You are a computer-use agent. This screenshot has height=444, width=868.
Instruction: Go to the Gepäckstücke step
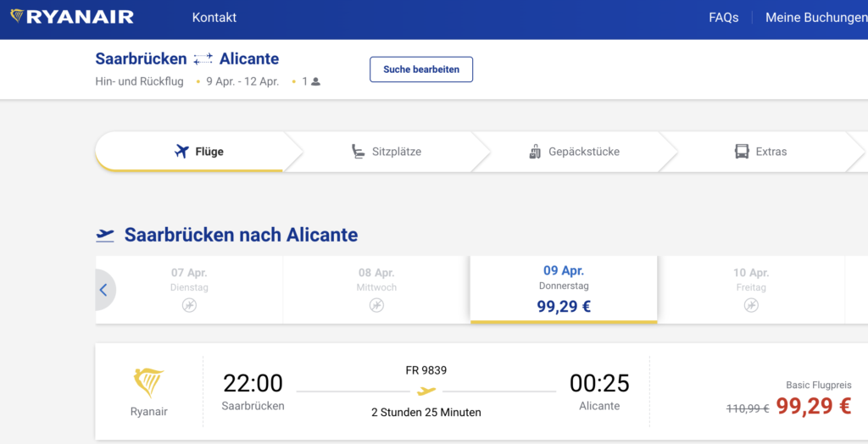pyautogui.click(x=574, y=152)
